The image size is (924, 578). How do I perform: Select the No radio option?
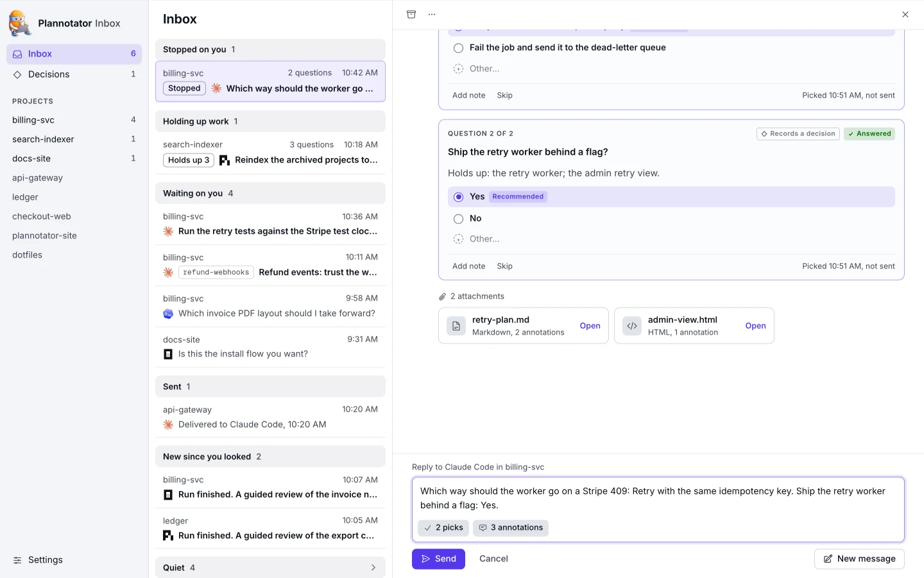(458, 218)
